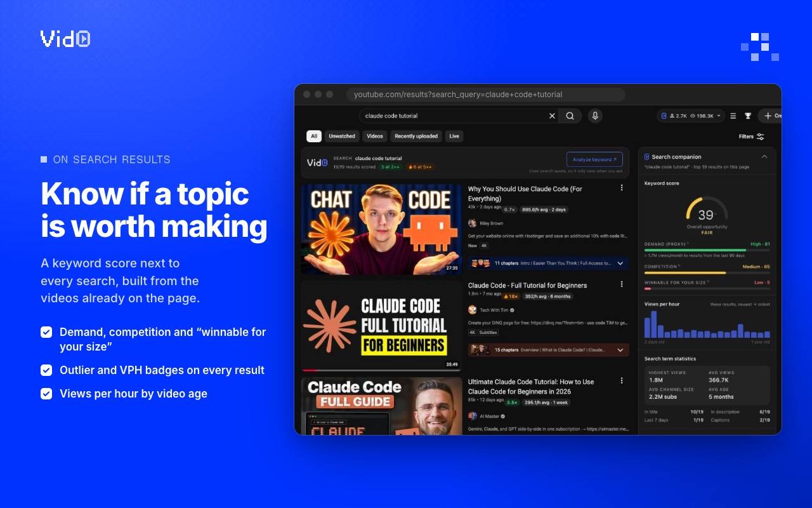Select the Live filter chip

[x=454, y=136]
